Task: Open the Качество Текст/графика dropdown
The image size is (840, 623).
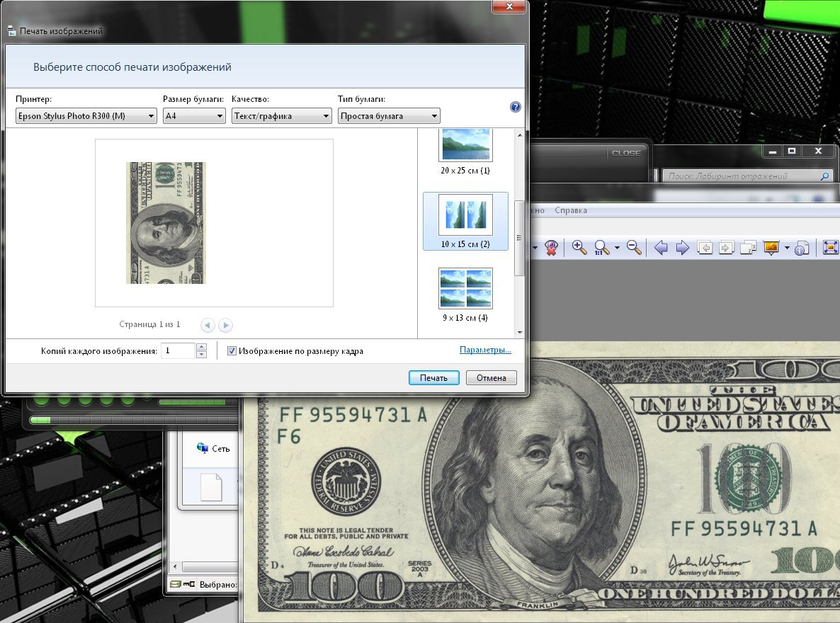Action: [282, 115]
